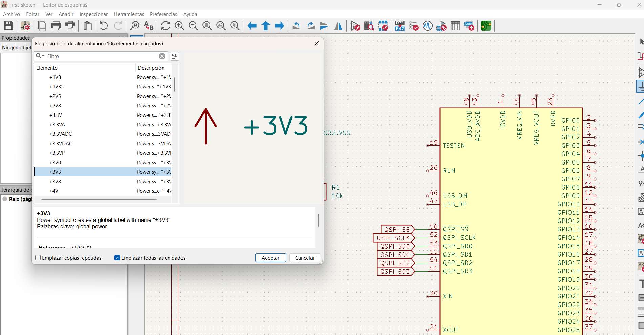Open the symbol fields table editor
This screenshot has height=335, width=644.
455,25
